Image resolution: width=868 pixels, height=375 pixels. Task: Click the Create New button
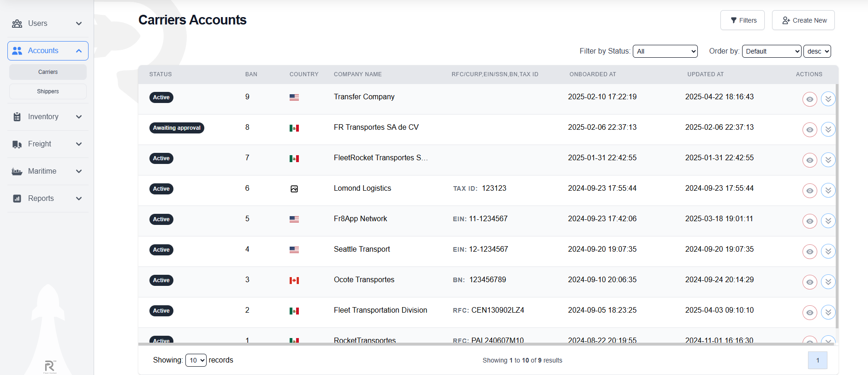click(x=803, y=20)
